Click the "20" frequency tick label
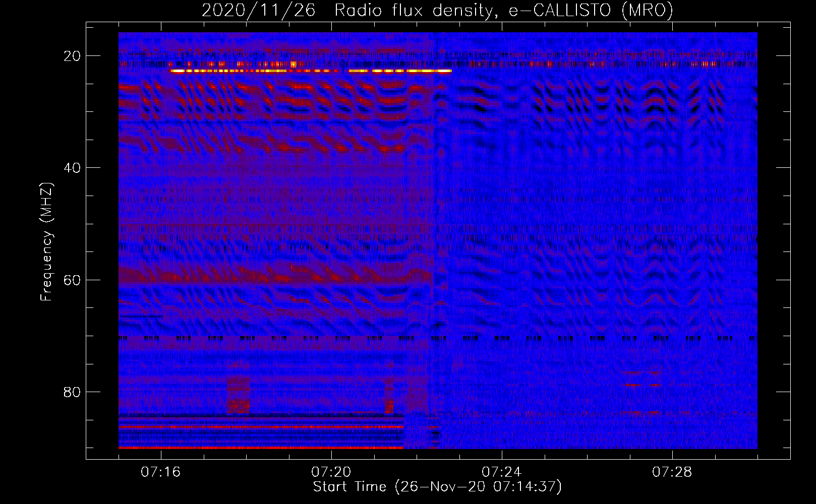The width and height of the screenshot is (816, 504). 72,56
